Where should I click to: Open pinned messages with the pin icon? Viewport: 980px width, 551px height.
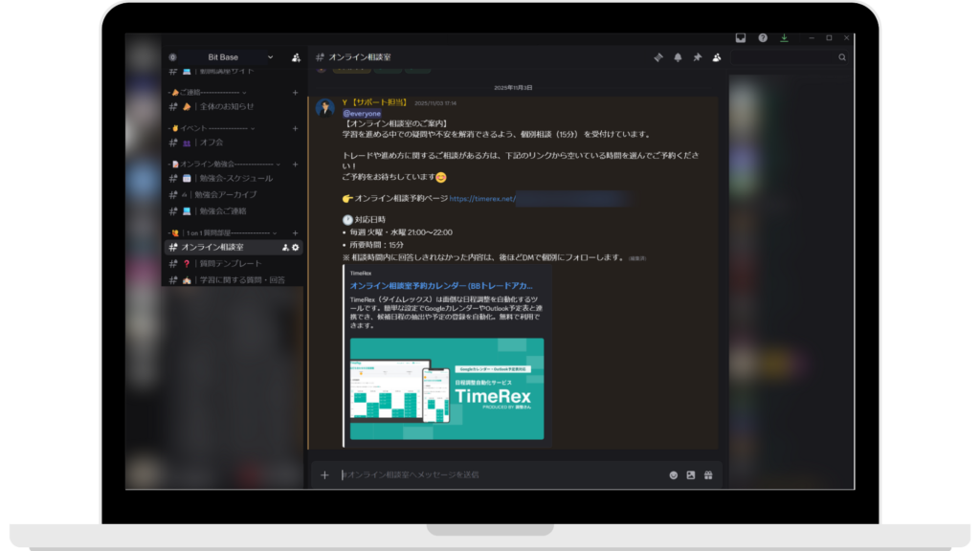pyautogui.click(x=698, y=57)
